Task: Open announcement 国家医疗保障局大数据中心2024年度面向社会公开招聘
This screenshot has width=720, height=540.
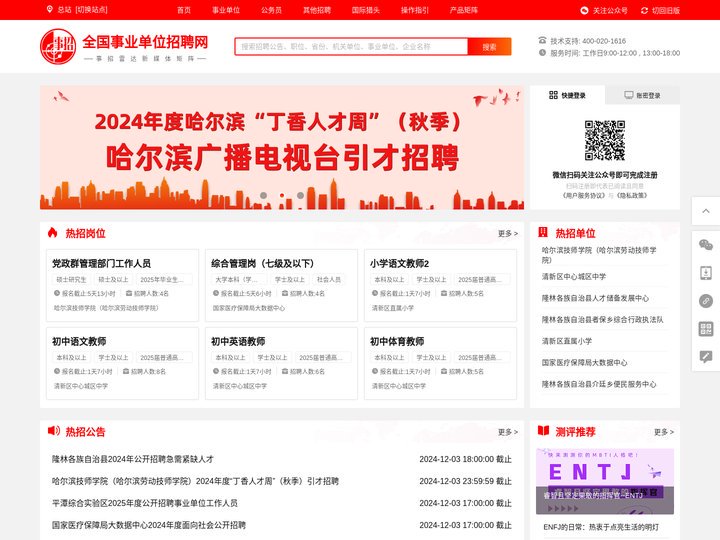Action: pos(149,525)
